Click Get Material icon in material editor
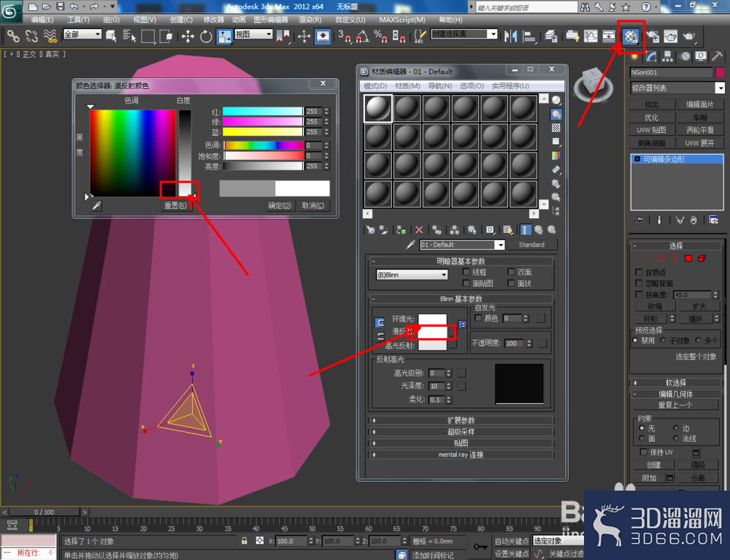The image size is (730, 560). point(371,229)
